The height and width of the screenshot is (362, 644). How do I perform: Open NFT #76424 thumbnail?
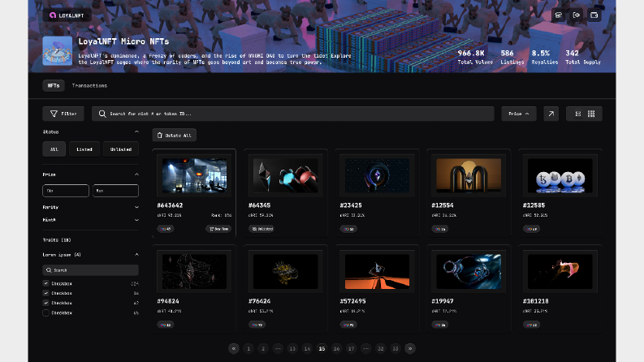(286, 271)
